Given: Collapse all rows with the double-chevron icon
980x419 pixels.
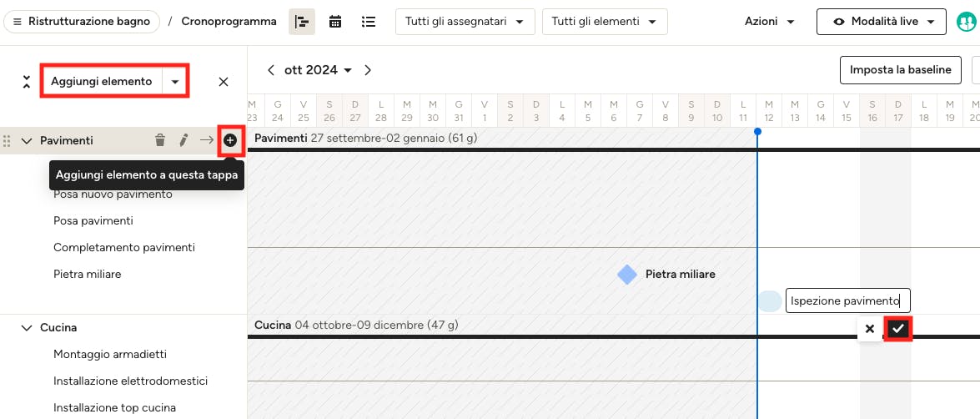Looking at the screenshot, I should [26, 82].
